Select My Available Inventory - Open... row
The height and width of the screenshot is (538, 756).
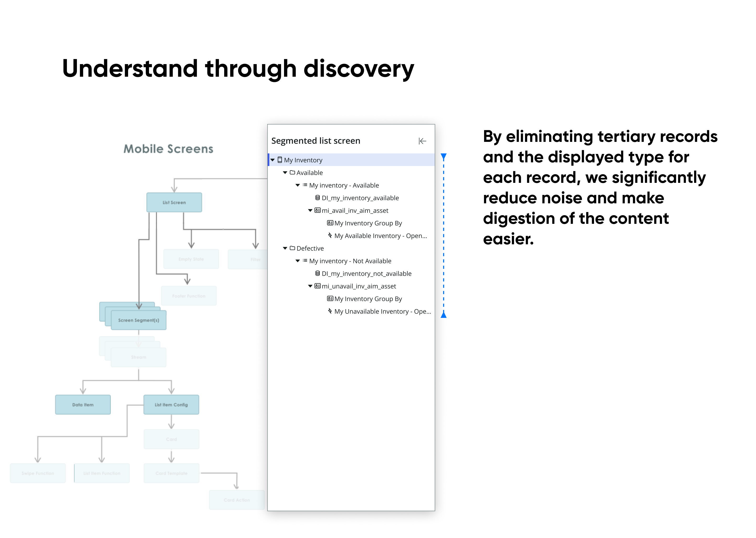pos(381,236)
